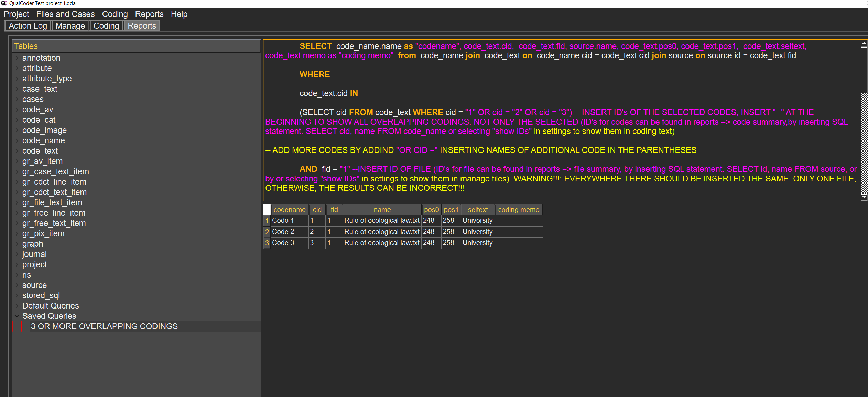Expand the annotation table
Viewport: 868px width, 397px height.
click(17, 58)
